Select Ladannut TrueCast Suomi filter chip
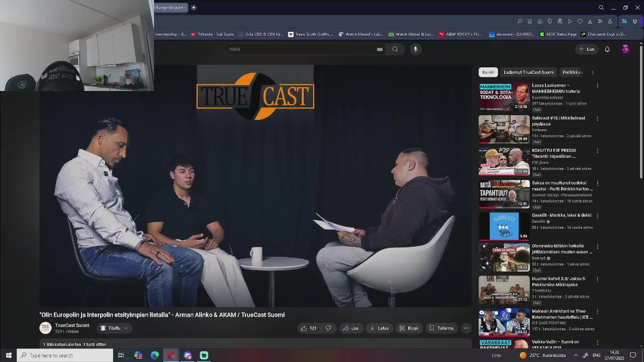Viewport: 644px width, 362px height. pyautogui.click(x=529, y=72)
